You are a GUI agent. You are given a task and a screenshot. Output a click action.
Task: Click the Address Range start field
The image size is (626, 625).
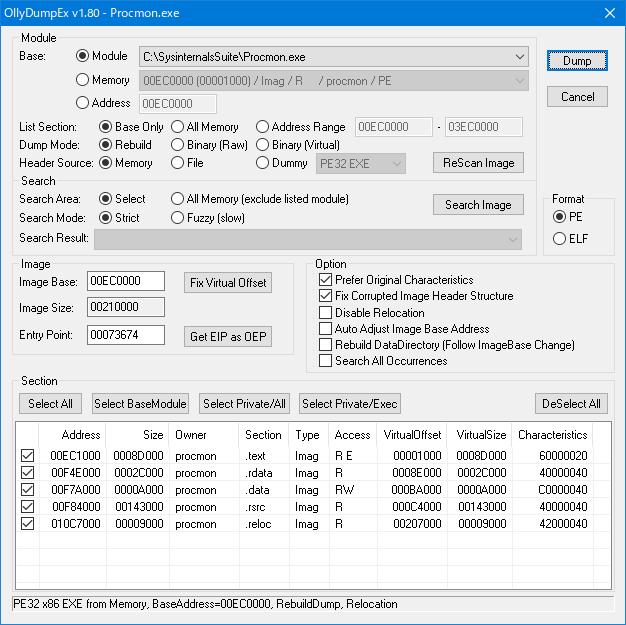[394, 127]
